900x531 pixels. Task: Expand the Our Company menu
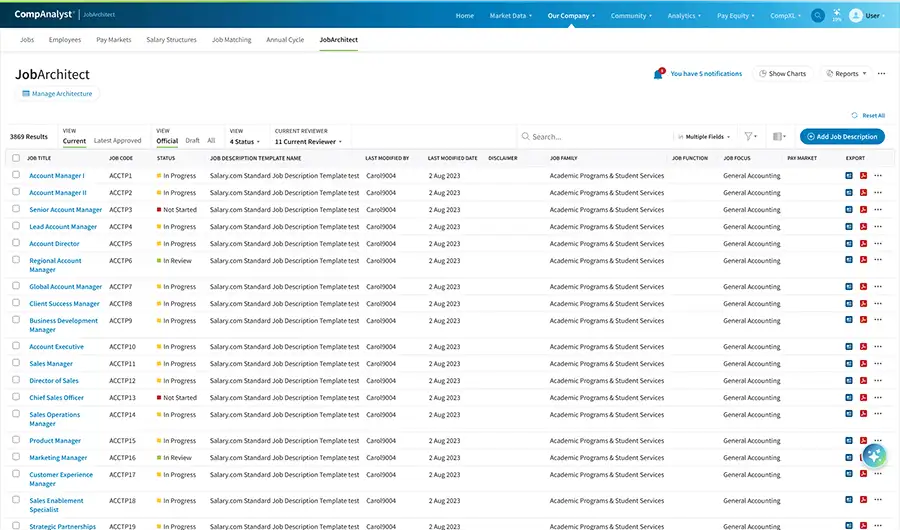(x=571, y=15)
